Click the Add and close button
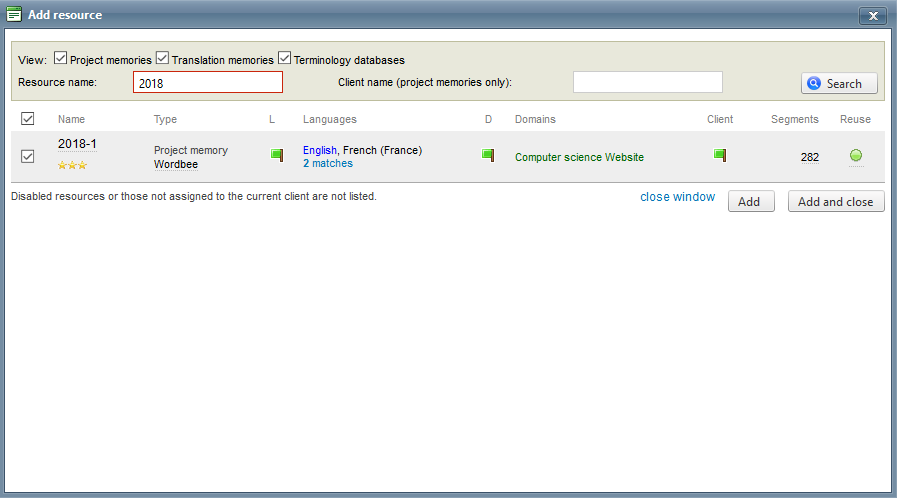Viewport: 897px width, 498px height. 836,201
